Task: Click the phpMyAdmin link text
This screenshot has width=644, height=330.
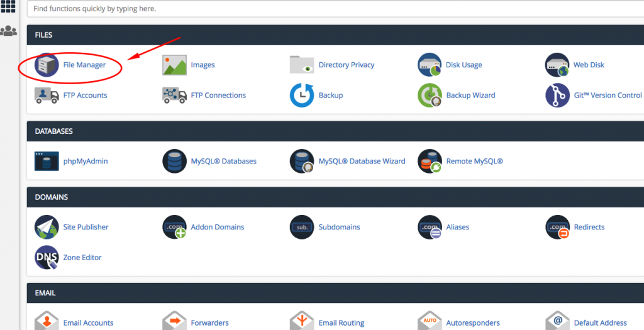Action: tap(86, 162)
